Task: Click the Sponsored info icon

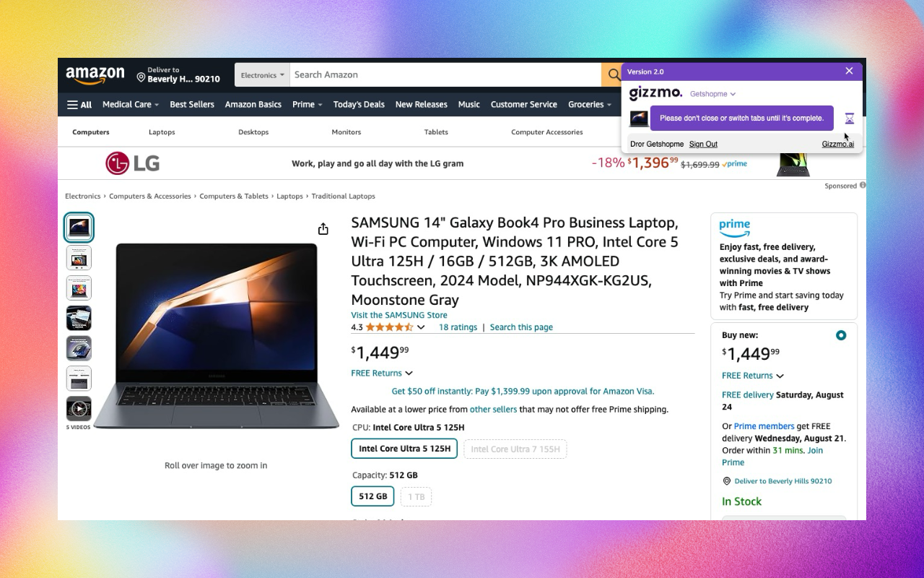Action: tap(862, 186)
